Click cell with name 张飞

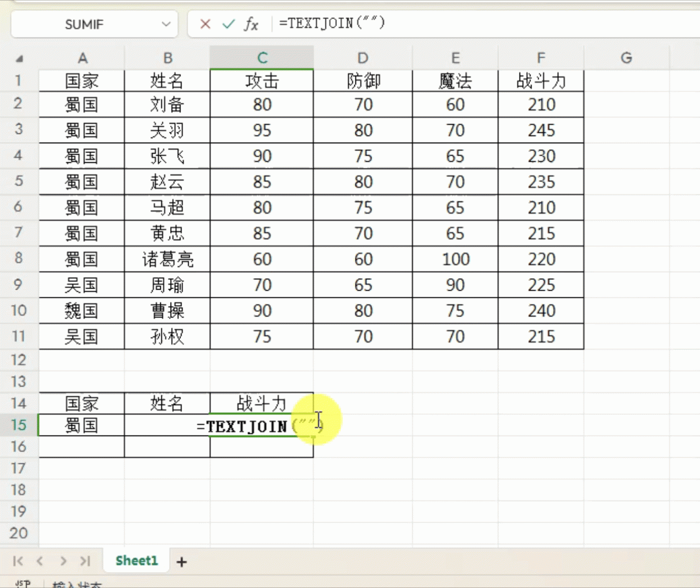pos(167,156)
